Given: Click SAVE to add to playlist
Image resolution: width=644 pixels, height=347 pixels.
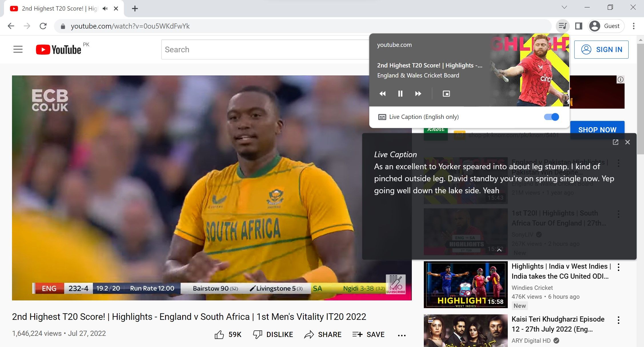Looking at the screenshot, I should [x=368, y=334].
